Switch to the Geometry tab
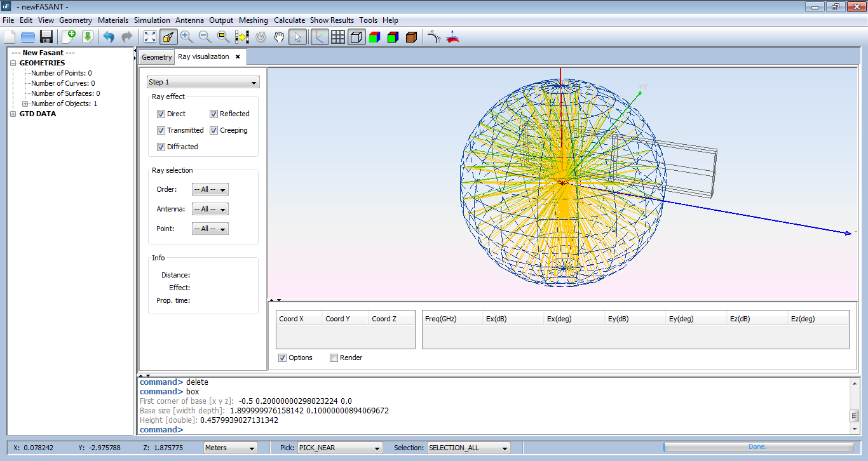 point(156,57)
